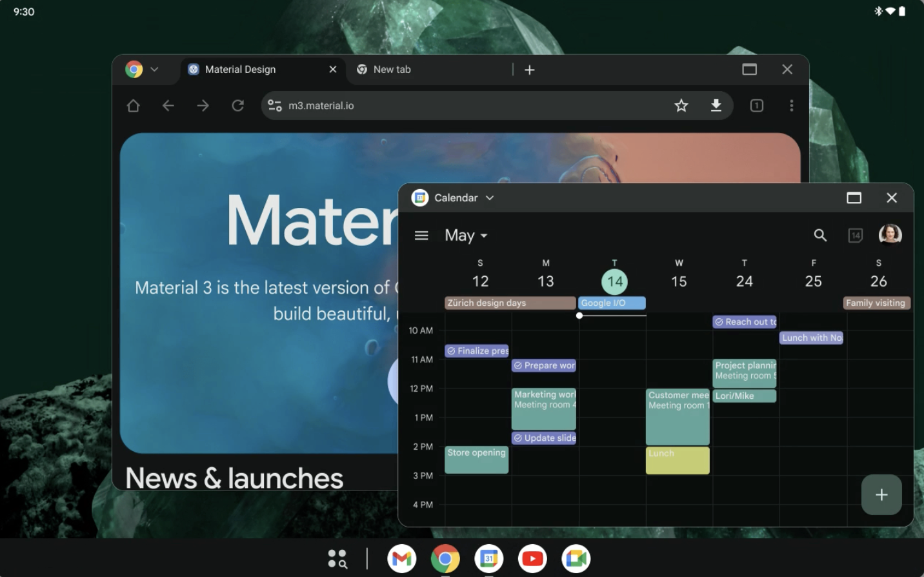Go back in Chrome window

tap(168, 105)
